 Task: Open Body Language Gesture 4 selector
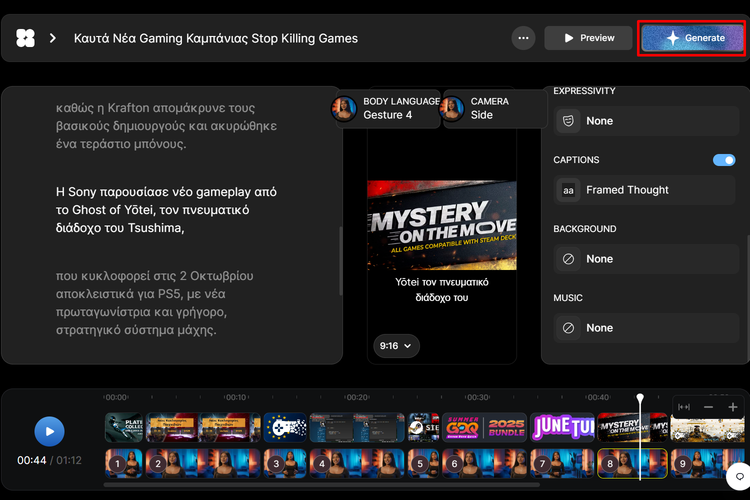pyautogui.click(x=388, y=108)
